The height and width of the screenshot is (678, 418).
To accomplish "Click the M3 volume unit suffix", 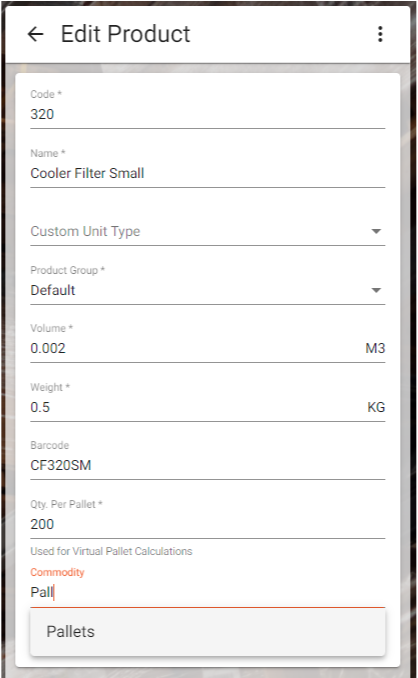I will point(375,349).
